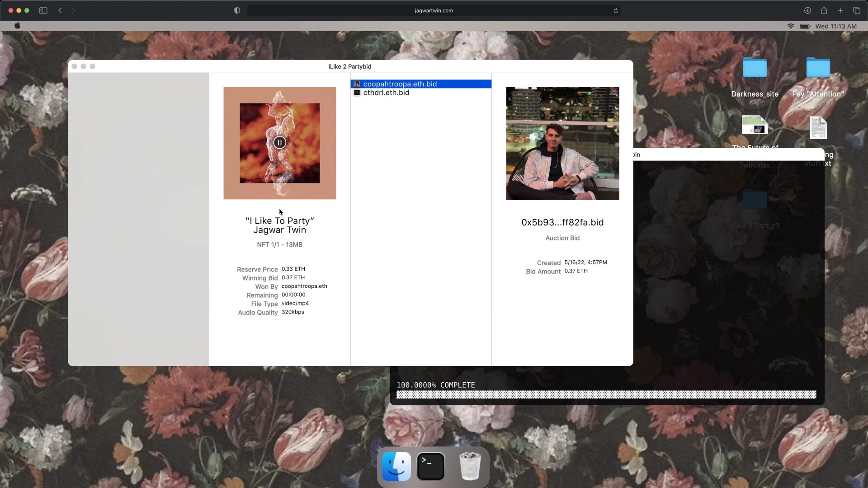This screenshot has width=868, height=488.
Task: Open the text document desktop file
Action: [x=818, y=128]
